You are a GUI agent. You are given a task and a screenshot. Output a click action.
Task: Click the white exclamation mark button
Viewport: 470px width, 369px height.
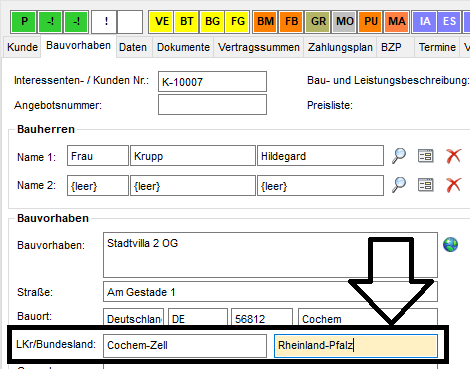coord(104,22)
